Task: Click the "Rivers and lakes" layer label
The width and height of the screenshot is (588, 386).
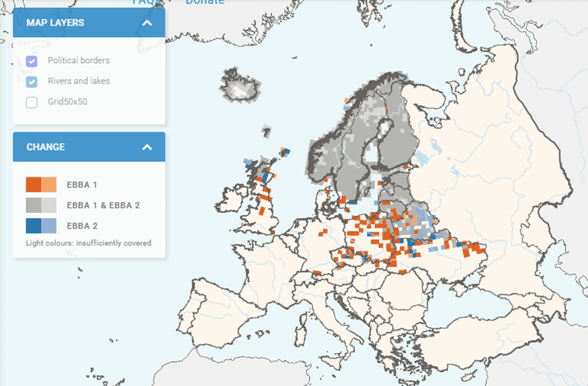Action: [78, 81]
